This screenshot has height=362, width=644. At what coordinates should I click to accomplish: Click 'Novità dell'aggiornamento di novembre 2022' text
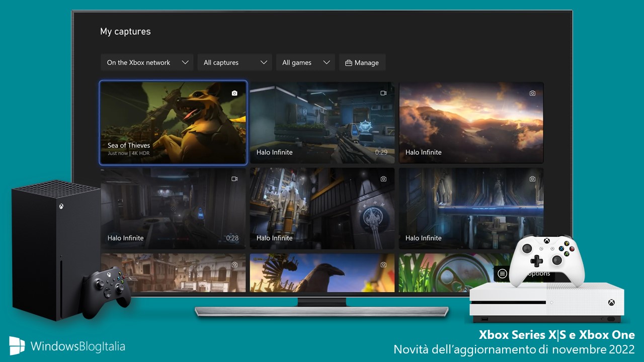coord(514,349)
